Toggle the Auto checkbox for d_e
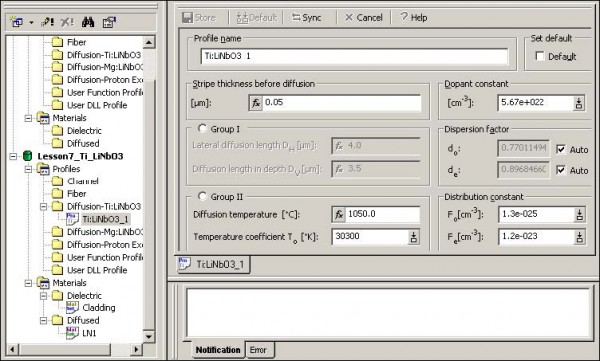This screenshot has width=600, height=361. (x=561, y=170)
